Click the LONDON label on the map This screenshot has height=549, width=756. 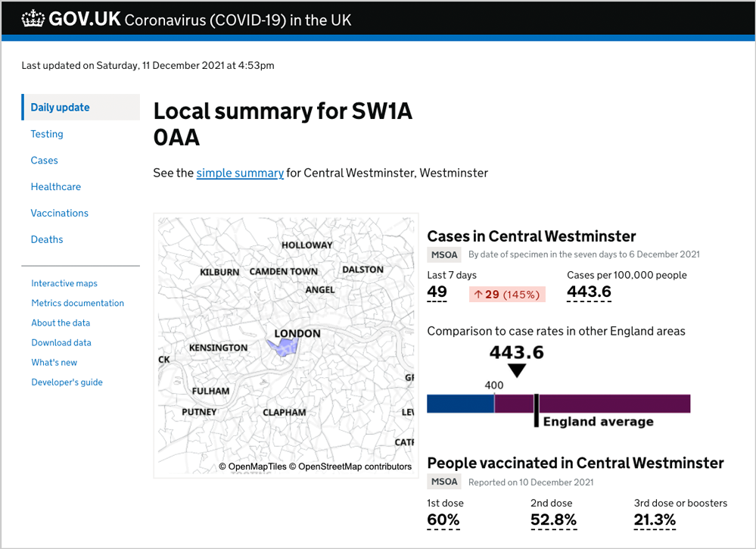point(297,333)
